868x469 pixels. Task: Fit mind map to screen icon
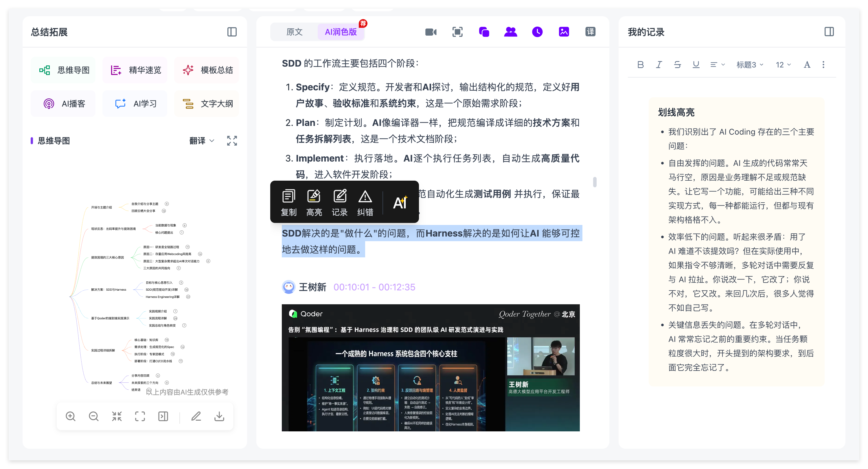tap(140, 416)
